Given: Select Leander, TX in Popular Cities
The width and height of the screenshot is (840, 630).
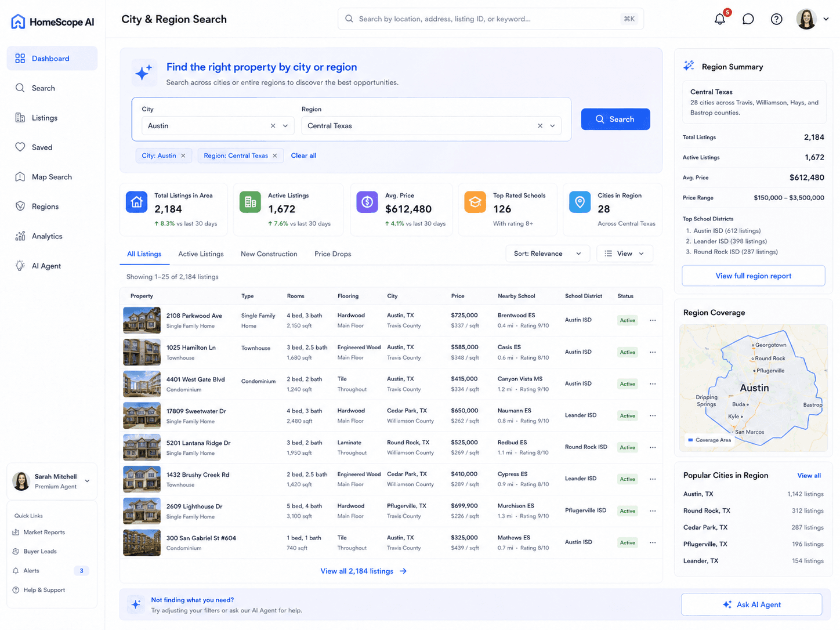Looking at the screenshot, I should (753, 561).
